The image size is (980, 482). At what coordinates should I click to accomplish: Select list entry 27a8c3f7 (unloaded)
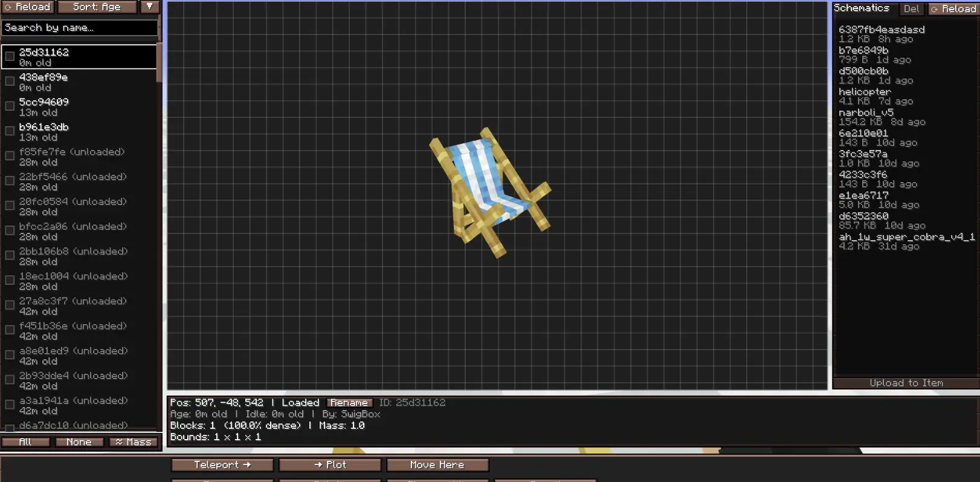click(79, 305)
